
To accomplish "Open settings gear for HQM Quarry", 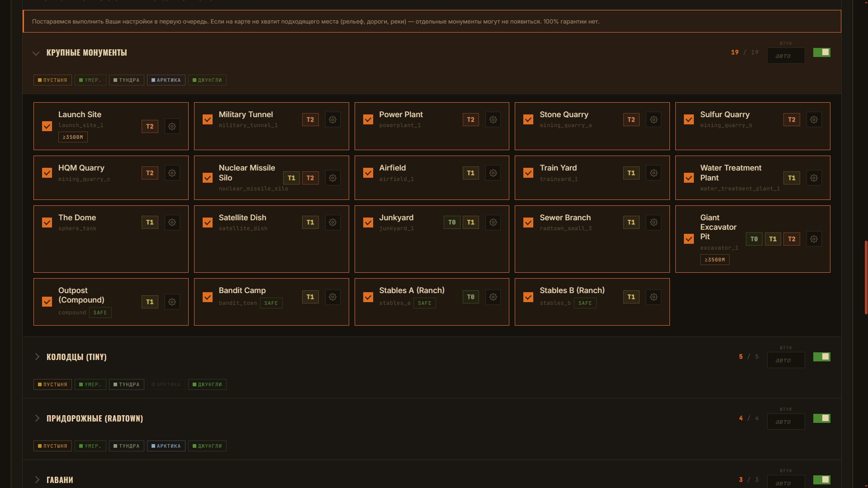I will [172, 173].
